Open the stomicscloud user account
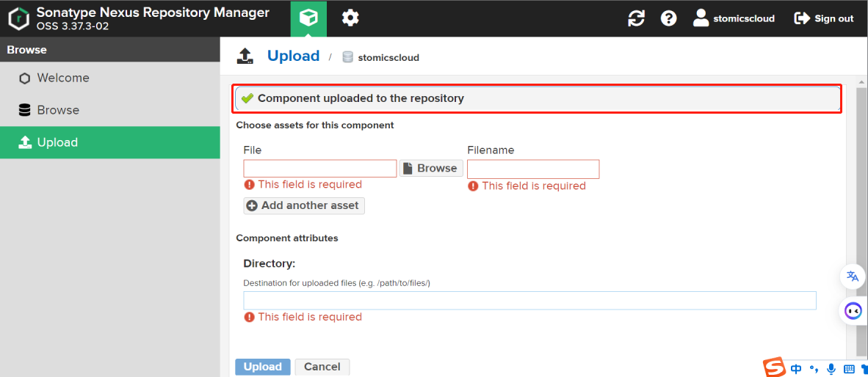The height and width of the screenshot is (377, 868). click(x=734, y=18)
